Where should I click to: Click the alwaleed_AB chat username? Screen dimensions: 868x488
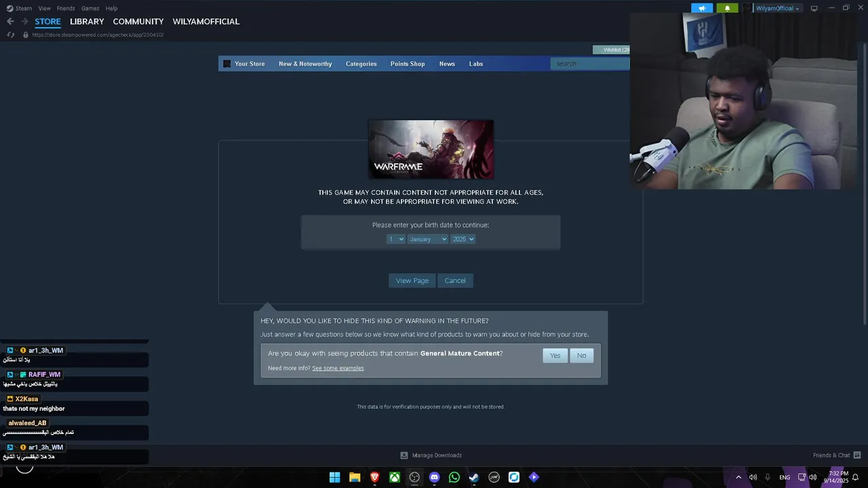coord(27,423)
